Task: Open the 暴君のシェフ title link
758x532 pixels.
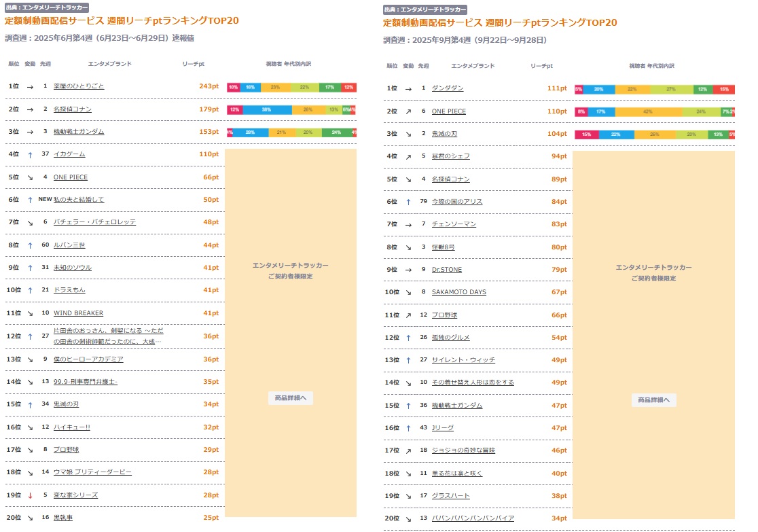Action: [x=450, y=156]
